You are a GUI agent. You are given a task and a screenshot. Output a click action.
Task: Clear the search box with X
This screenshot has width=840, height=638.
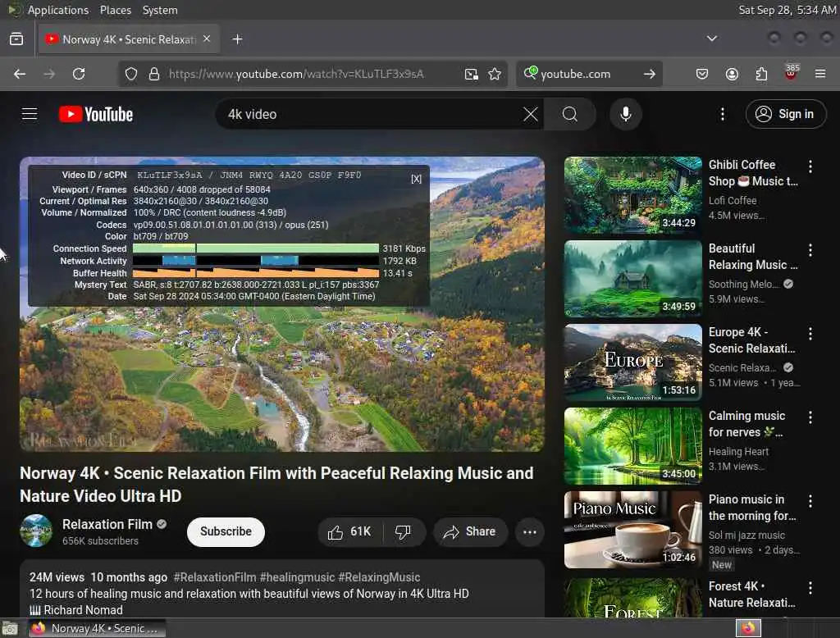click(531, 114)
